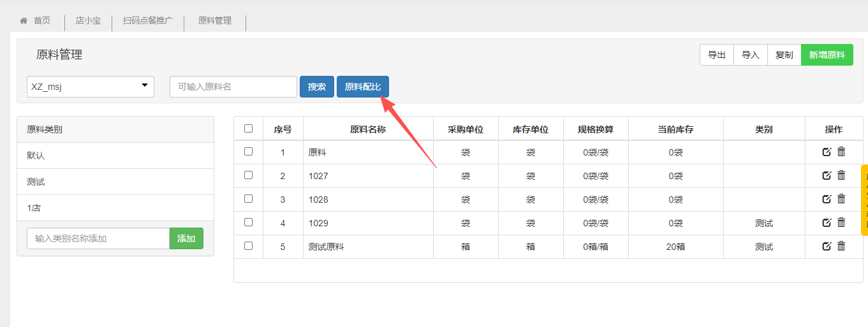Edit the 1028 raw material row
This screenshot has width=868, height=327.
pyautogui.click(x=827, y=199)
